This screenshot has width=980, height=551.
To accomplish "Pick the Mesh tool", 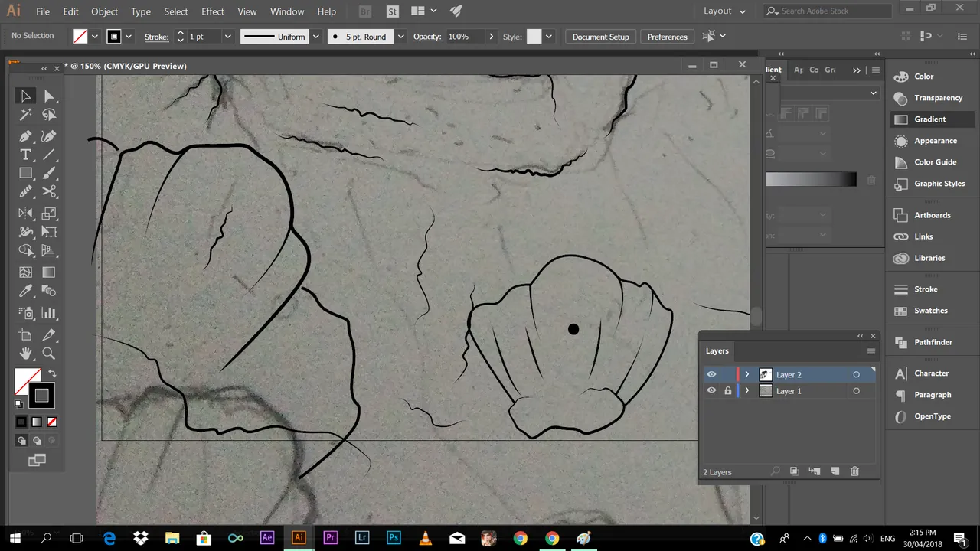I will pyautogui.click(x=25, y=272).
